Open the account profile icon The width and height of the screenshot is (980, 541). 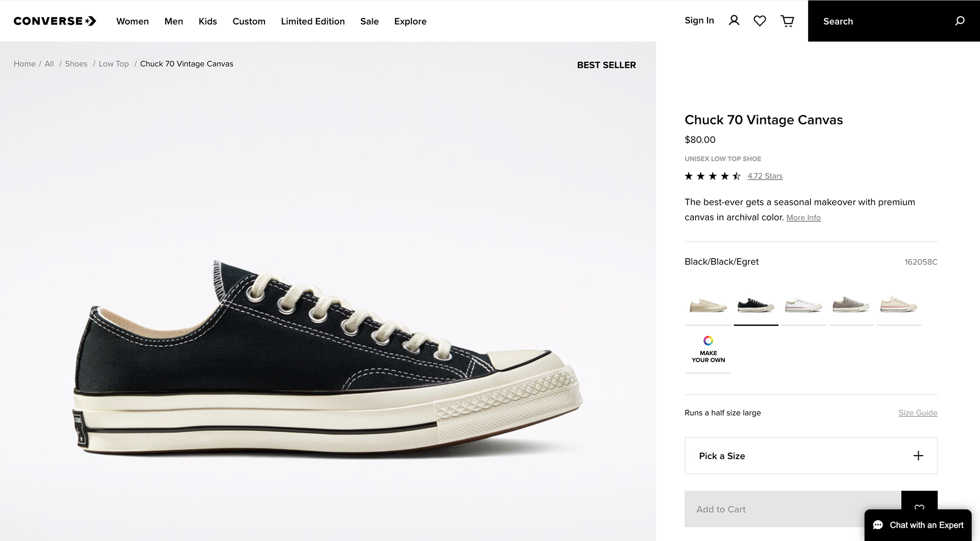click(734, 20)
